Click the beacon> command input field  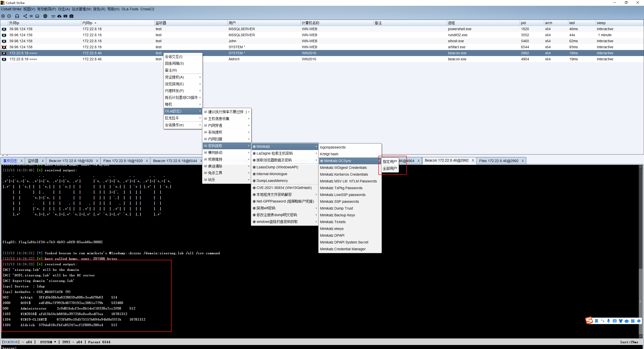[x=322, y=347]
